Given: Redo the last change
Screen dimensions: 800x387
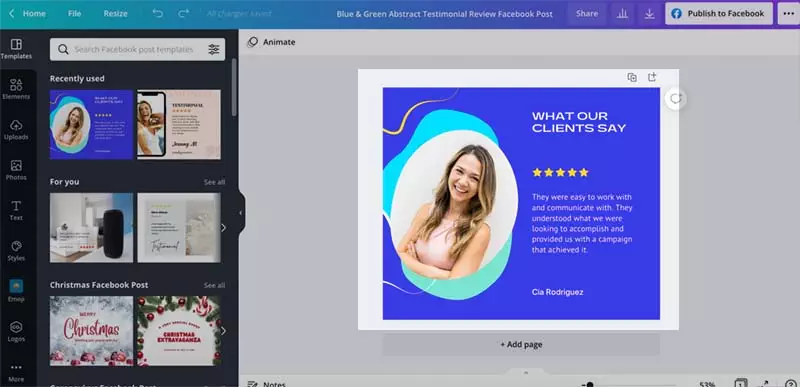Looking at the screenshot, I should point(183,14).
